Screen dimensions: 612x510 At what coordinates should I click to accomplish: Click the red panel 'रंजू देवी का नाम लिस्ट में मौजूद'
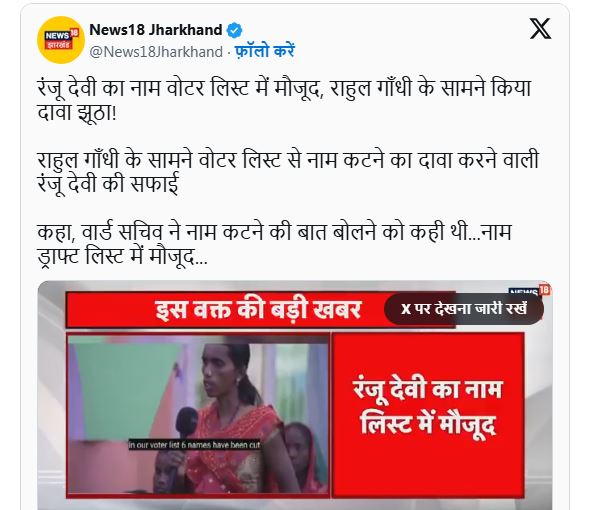point(428,415)
